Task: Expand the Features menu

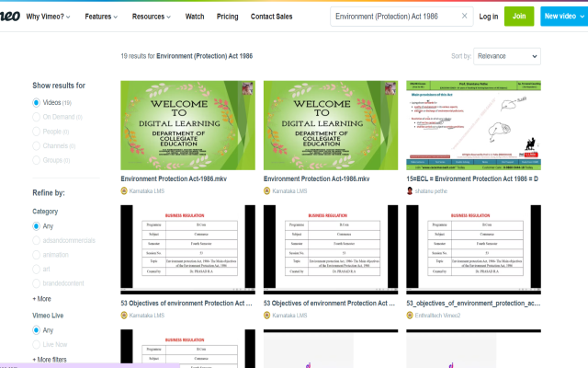Action: pyautogui.click(x=101, y=17)
